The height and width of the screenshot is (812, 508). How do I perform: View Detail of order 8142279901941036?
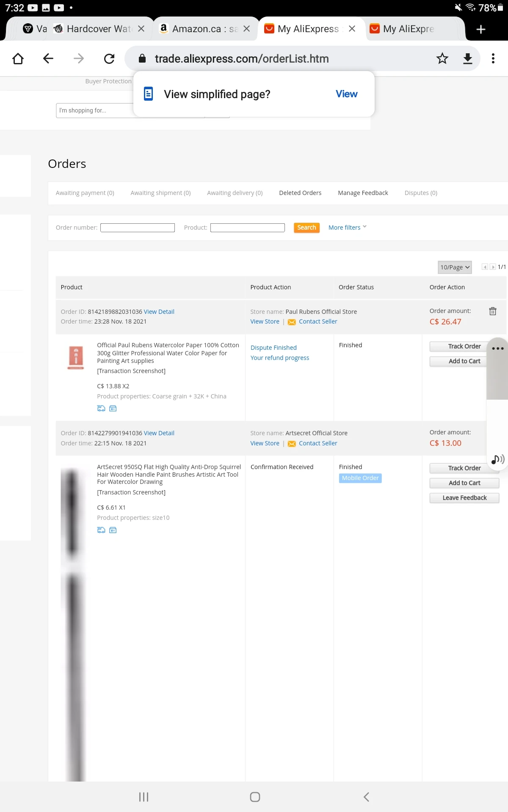159,433
